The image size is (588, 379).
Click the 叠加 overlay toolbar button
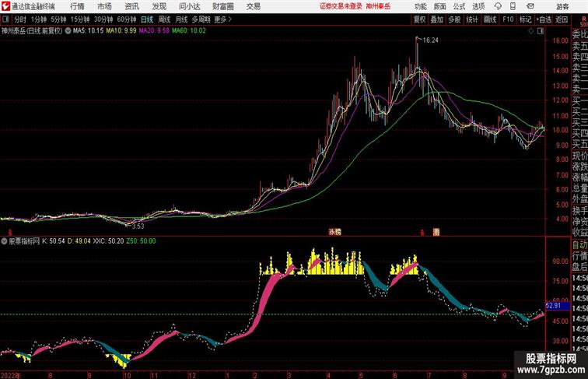tap(437, 19)
